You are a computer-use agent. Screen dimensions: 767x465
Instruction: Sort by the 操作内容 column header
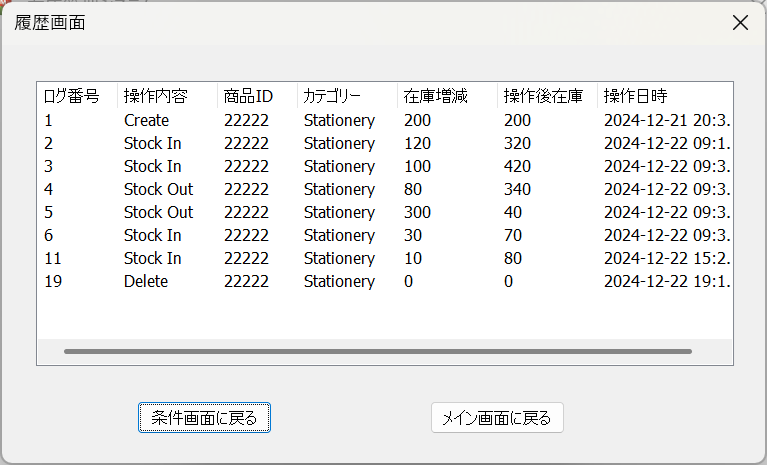tap(156, 97)
